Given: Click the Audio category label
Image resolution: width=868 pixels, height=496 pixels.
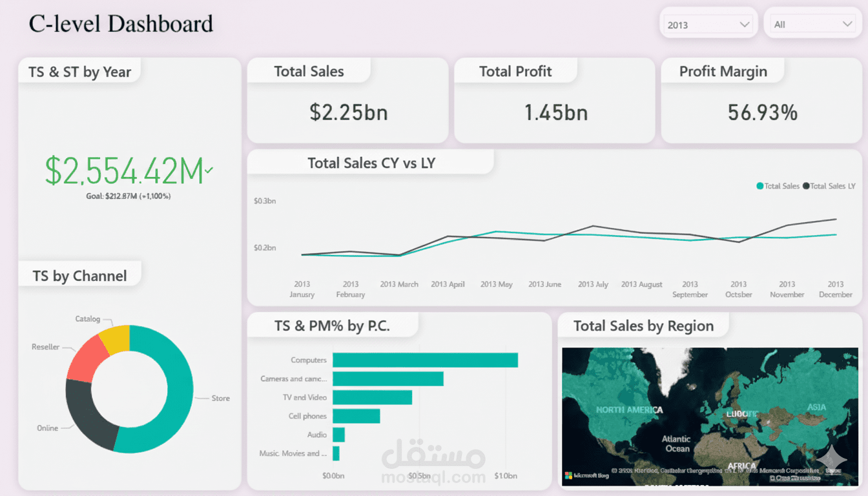Looking at the screenshot, I should pyautogui.click(x=317, y=435).
